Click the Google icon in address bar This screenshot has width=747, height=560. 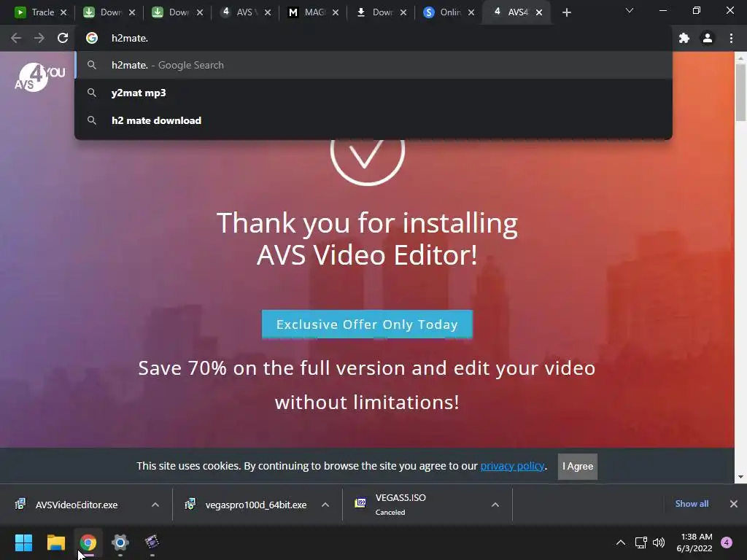pos(92,38)
